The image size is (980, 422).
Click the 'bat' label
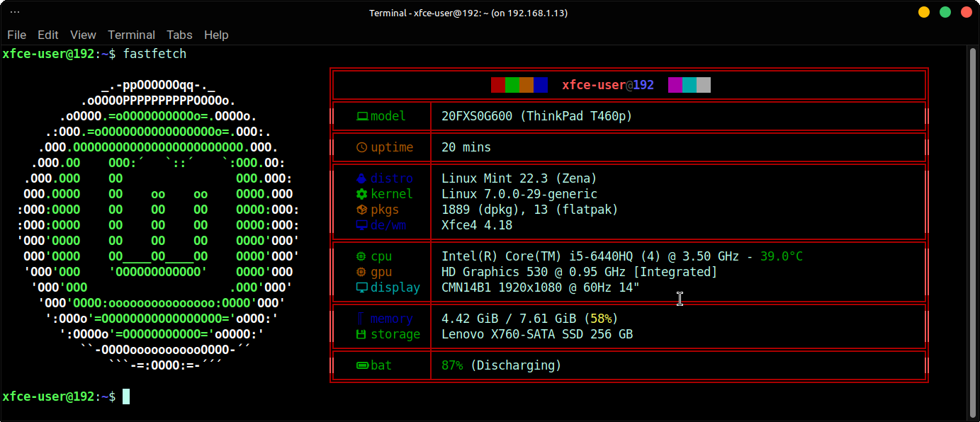381,365
